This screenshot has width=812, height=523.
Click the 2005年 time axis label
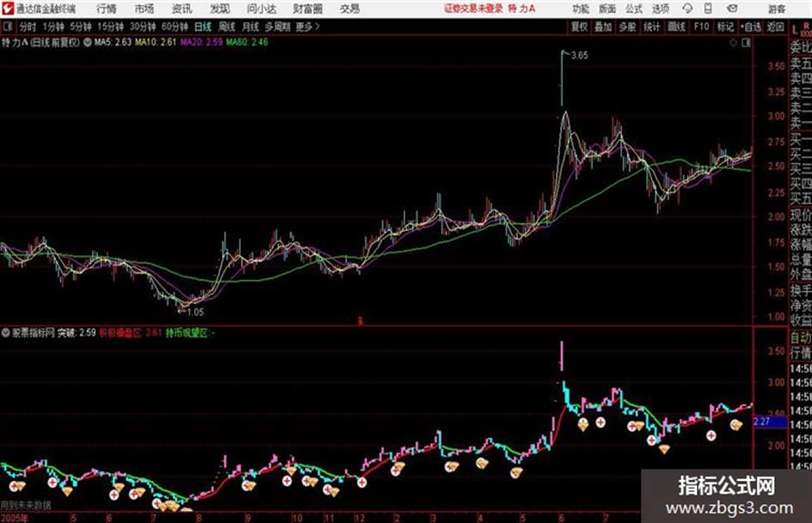[15, 518]
